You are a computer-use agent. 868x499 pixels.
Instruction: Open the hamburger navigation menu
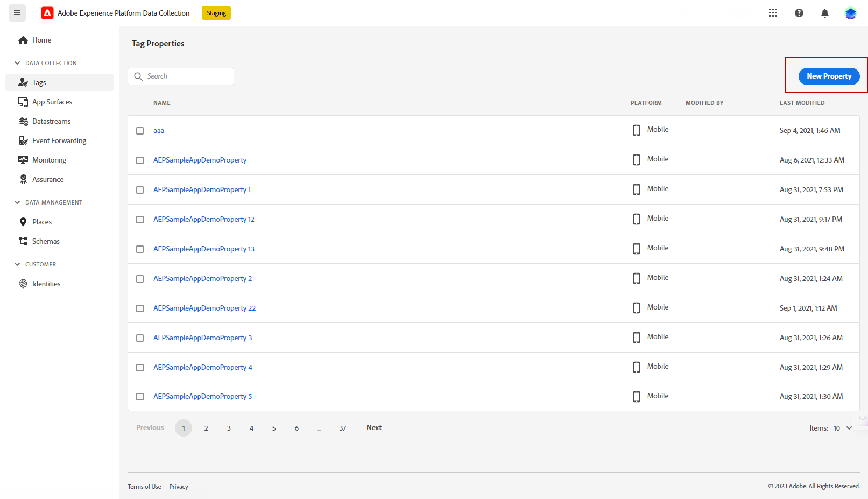pyautogui.click(x=17, y=12)
